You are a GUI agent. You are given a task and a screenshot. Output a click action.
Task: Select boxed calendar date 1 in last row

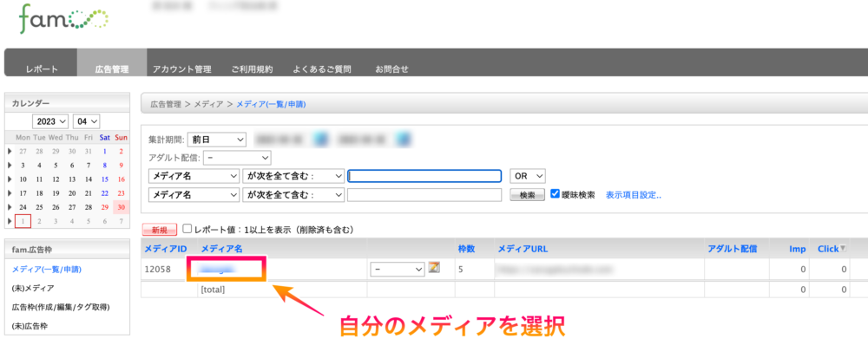click(x=23, y=222)
